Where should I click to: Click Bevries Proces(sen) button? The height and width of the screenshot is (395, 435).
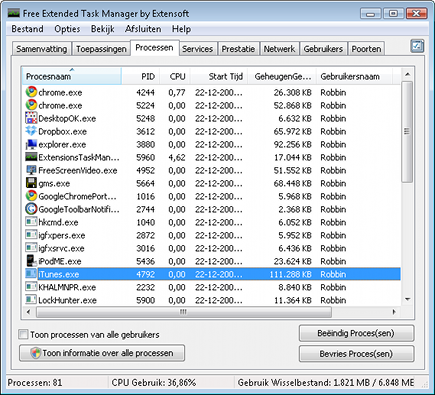point(356,354)
